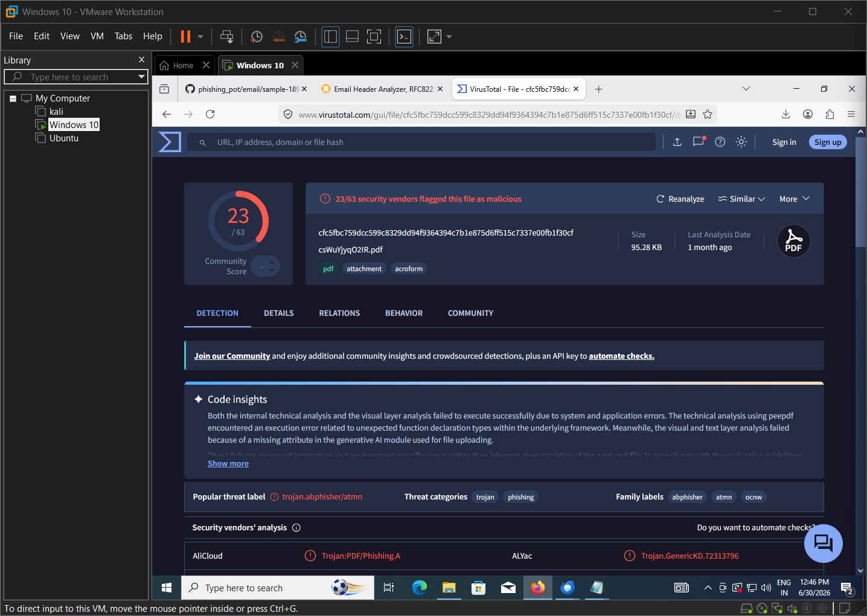
Task: Open VirusTotal notifications icon
Action: [699, 142]
